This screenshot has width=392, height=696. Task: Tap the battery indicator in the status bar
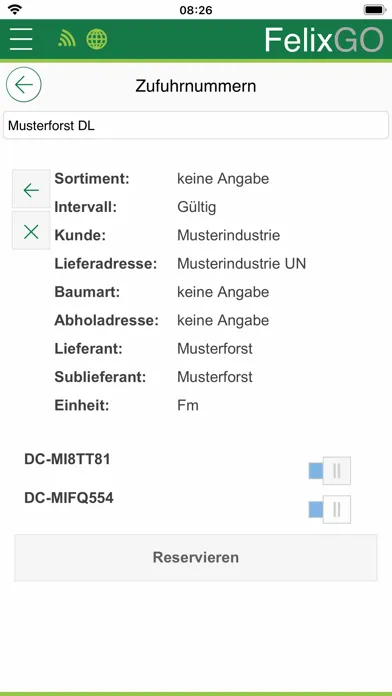(x=374, y=9)
